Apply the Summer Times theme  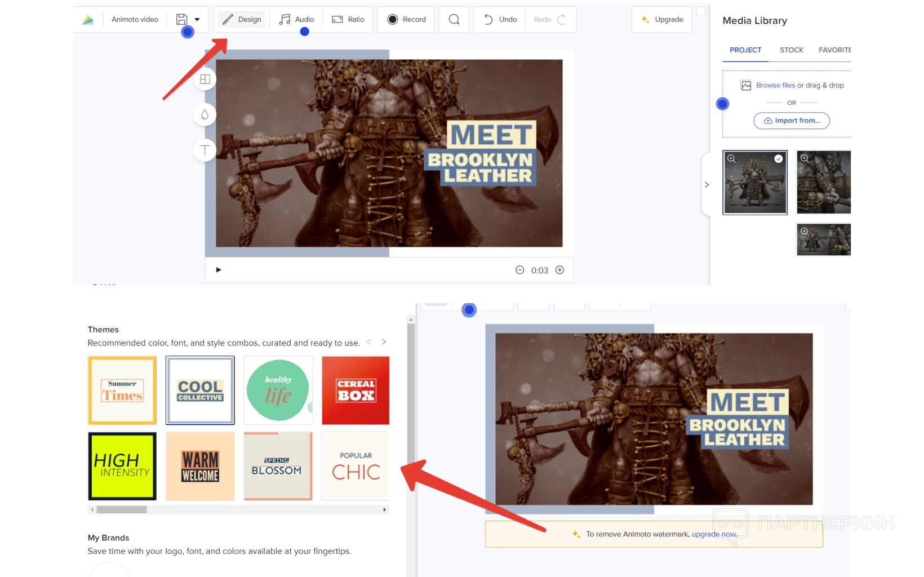122,390
